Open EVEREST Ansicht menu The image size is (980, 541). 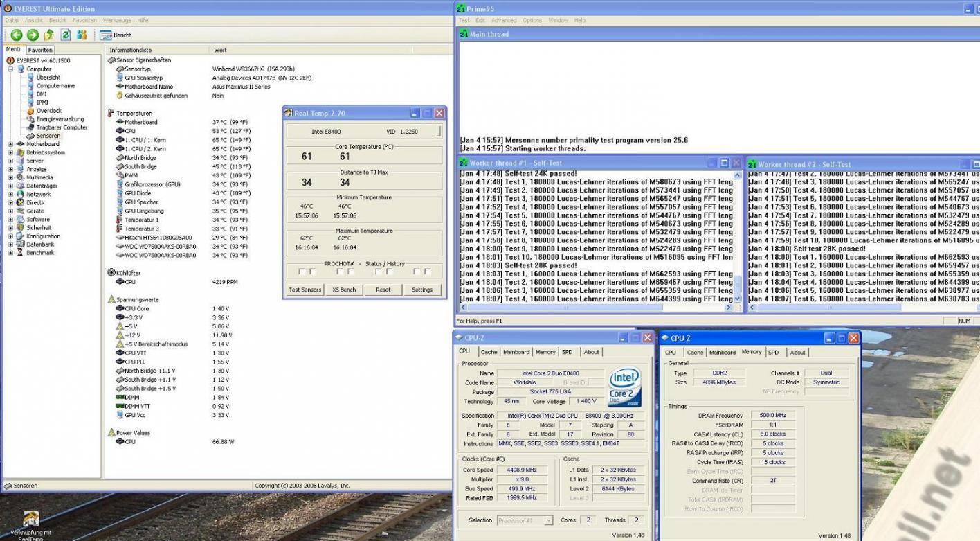(x=33, y=21)
